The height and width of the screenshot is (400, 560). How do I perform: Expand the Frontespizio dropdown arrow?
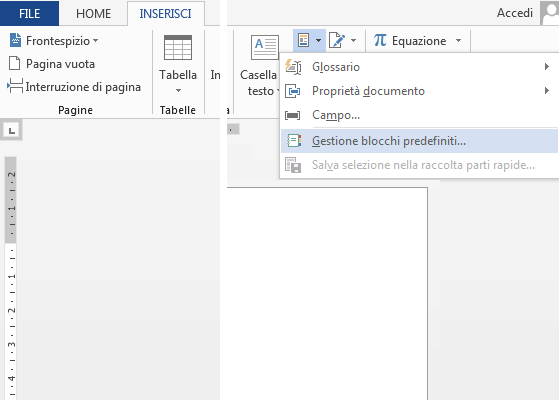(96, 41)
